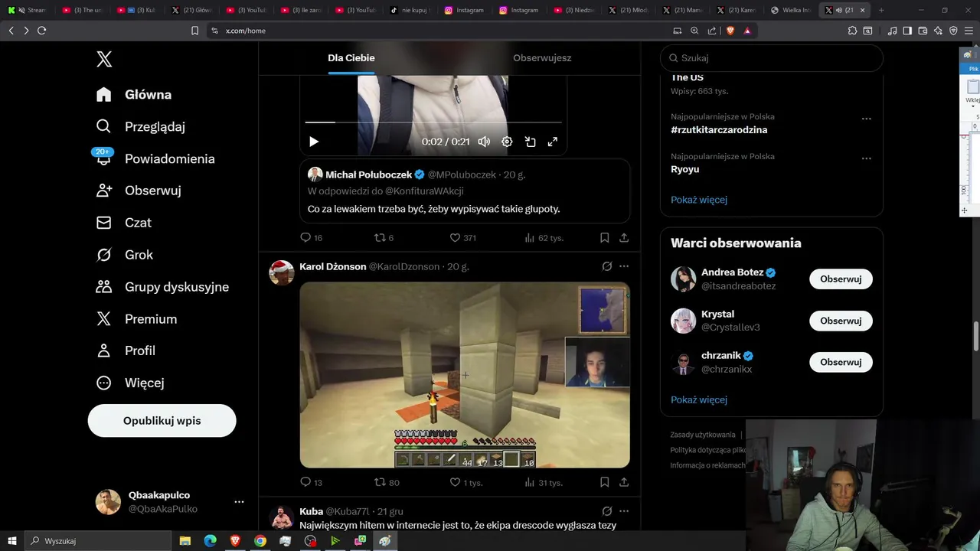This screenshot has width=980, height=551.
Task: Reload the page in browser toolbar
Action: pos(41,31)
